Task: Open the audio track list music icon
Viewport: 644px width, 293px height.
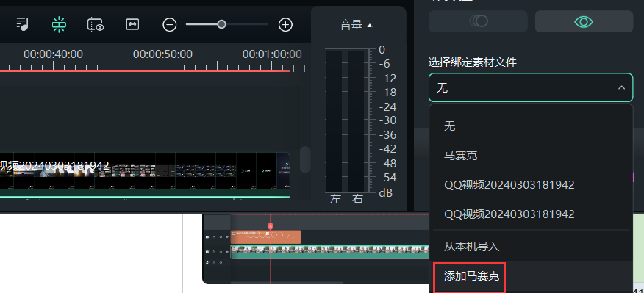Action: [x=22, y=23]
